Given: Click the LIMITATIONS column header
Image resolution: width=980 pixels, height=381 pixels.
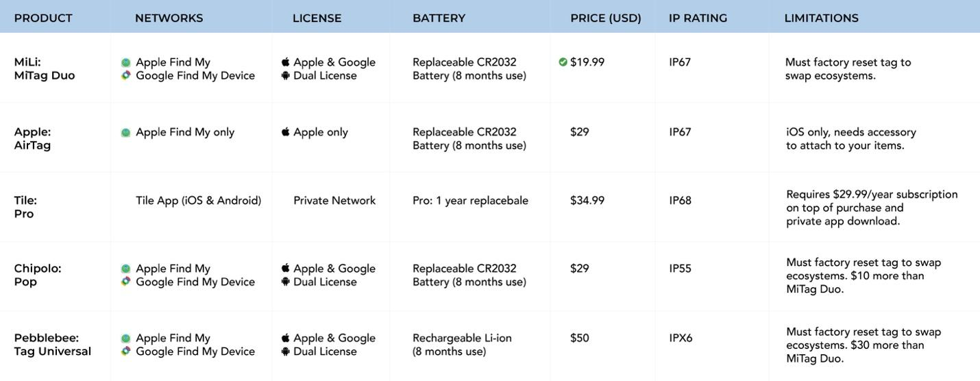Looking at the screenshot, I should (x=821, y=18).
